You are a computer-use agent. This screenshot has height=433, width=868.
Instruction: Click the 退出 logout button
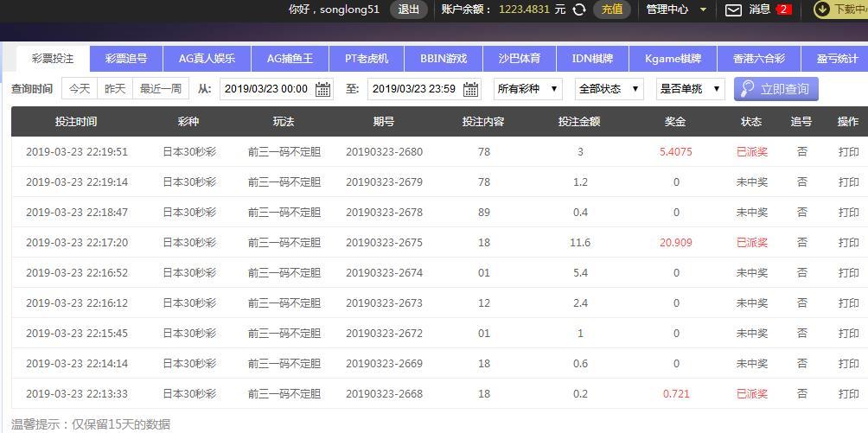408,10
